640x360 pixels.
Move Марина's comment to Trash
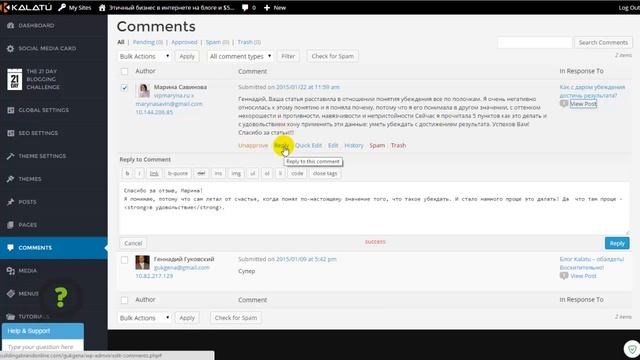pos(398,145)
